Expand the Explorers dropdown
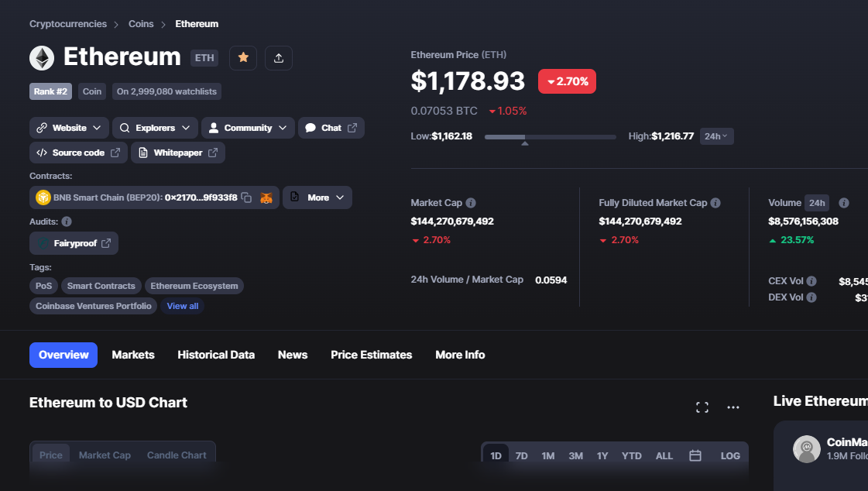Image resolution: width=868 pixels, height=491 pixels. 155,128
